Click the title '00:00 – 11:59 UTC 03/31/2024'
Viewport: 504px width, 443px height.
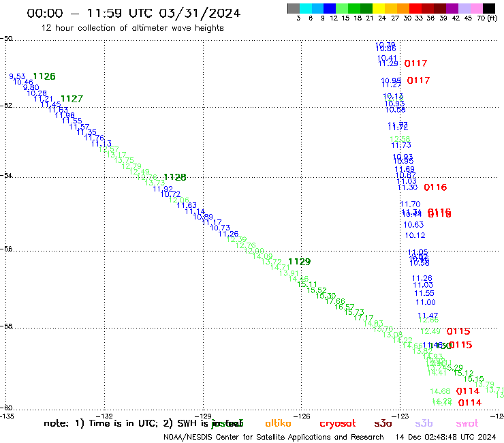coord(133,13)
